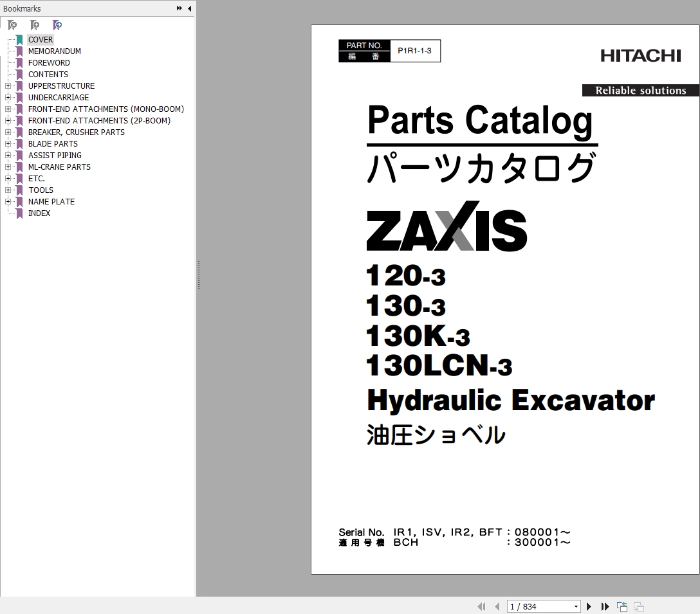Jump to the INDEX bookmark
Image resolution: width=700 pixels, height=614 pixels.
(39, 213)
